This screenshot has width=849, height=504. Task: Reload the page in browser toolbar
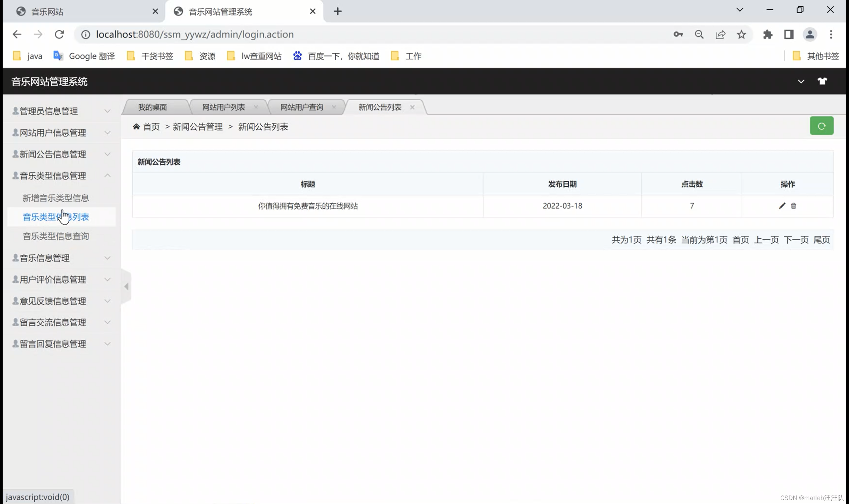click(x=59, y=34)
